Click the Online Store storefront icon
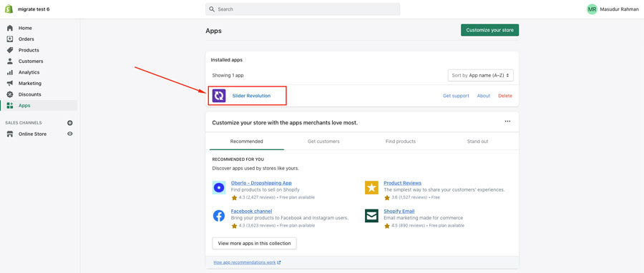Image resolution: width=644 pixels, height=273 pixels. 10,134
